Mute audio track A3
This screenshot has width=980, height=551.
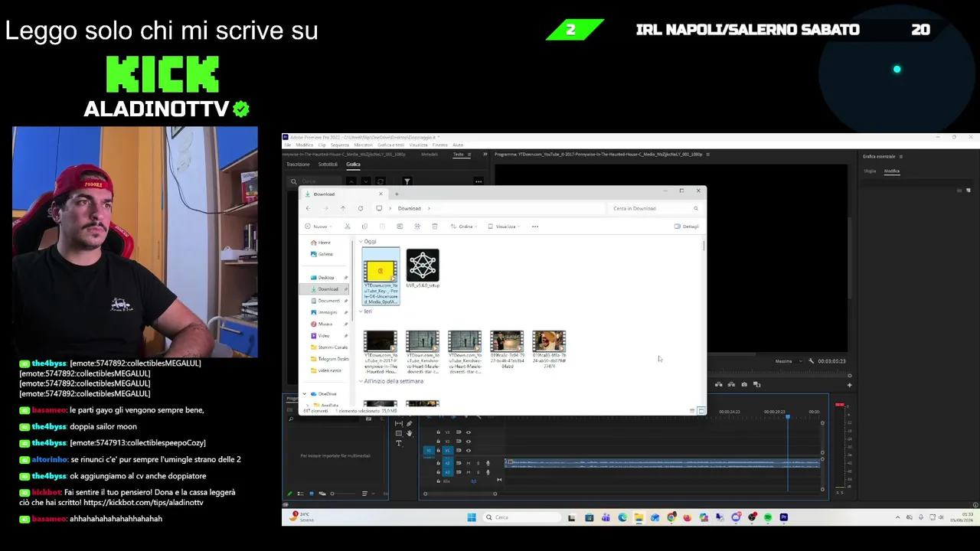[469, 472]
